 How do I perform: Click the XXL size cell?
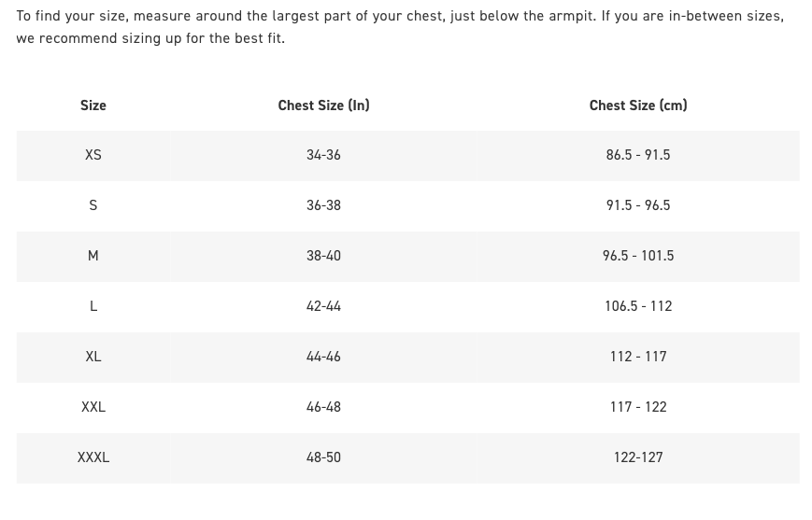[93, 407]
